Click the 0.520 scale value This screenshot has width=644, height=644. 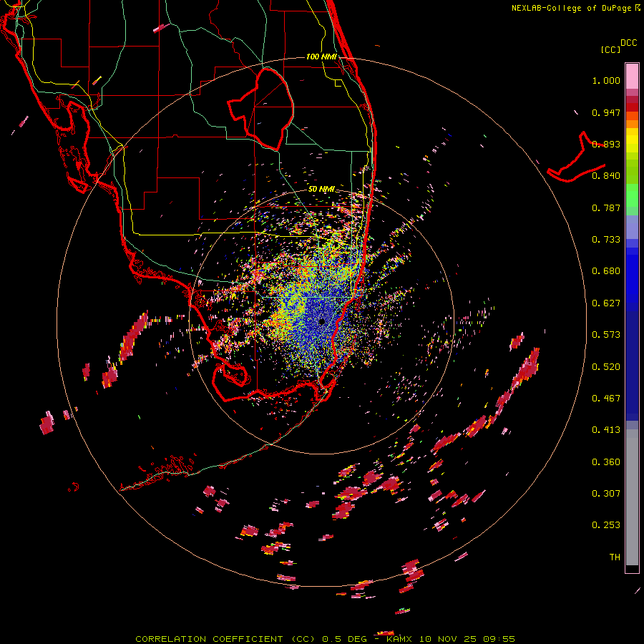click(606, 366)
